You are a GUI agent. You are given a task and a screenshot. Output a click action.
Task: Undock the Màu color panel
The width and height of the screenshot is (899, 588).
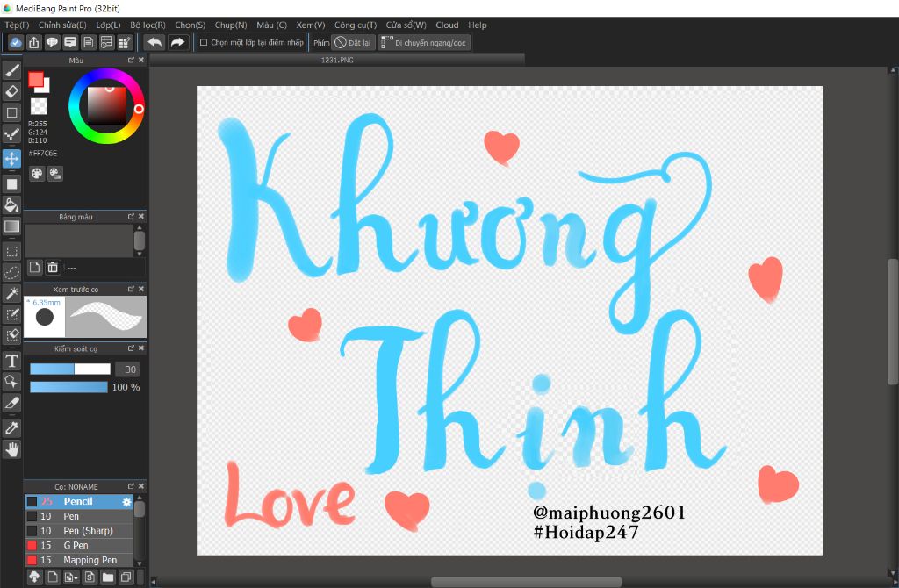tap(131, 60)
